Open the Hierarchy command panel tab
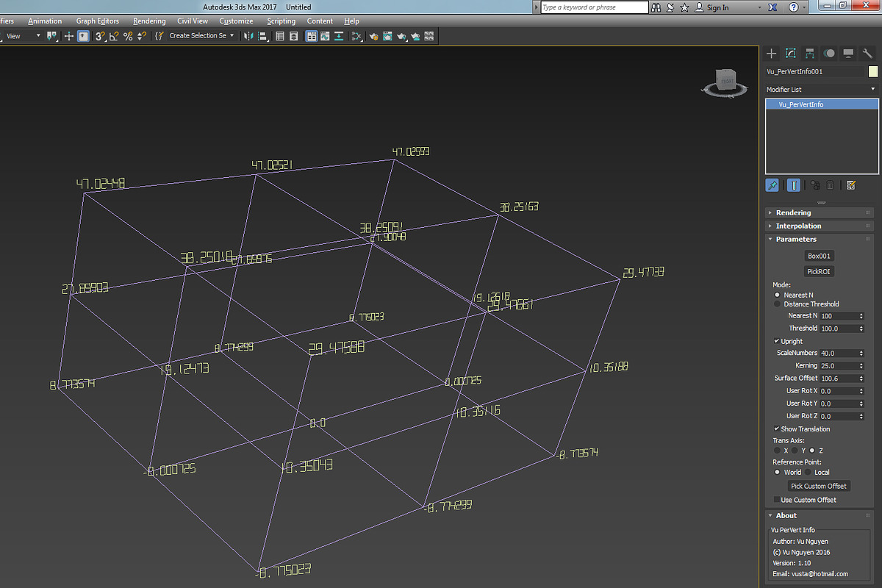The image size is (882, 588). [810, 53]
